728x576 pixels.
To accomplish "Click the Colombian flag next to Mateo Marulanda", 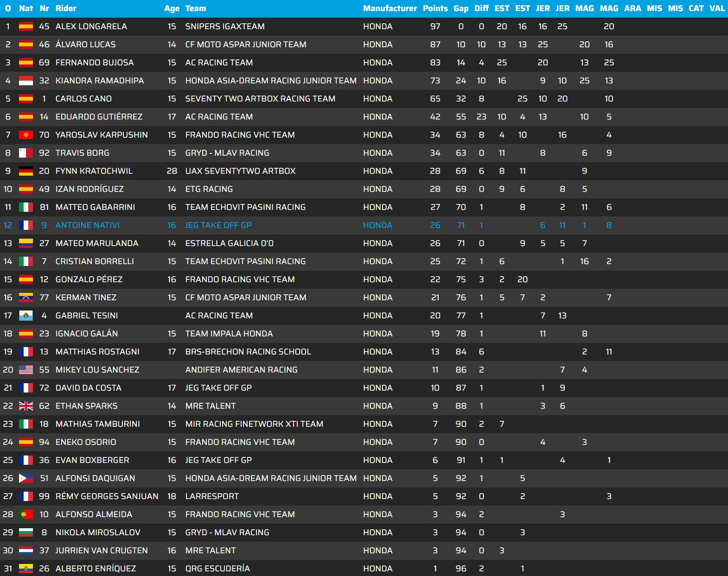I will pyautogui.click(x=26, y=244).
